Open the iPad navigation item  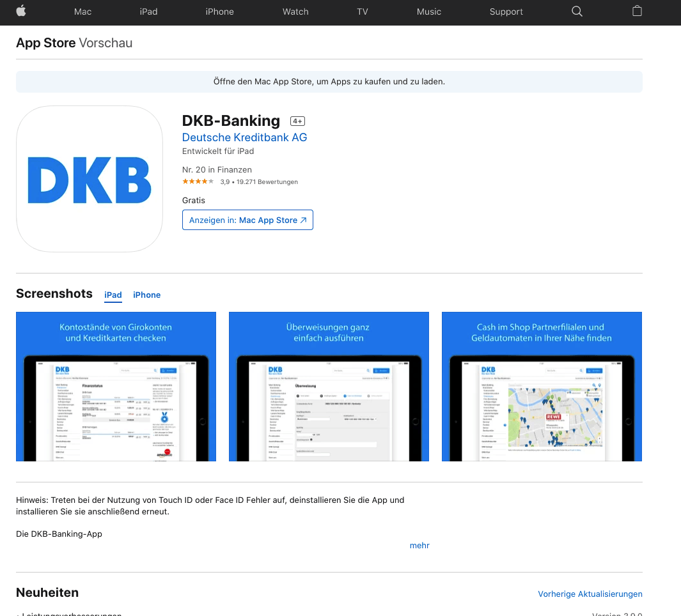coord(148,12)
